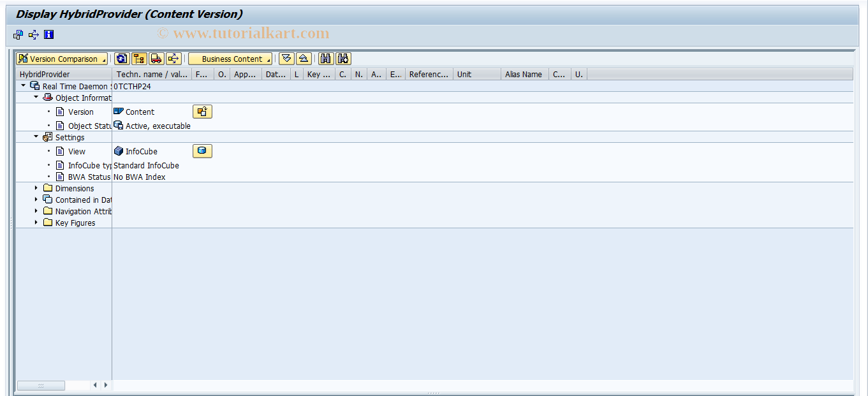Click the Contained in Data node icon
Viewport: 868px width, 396px height.
pos(47,199)
